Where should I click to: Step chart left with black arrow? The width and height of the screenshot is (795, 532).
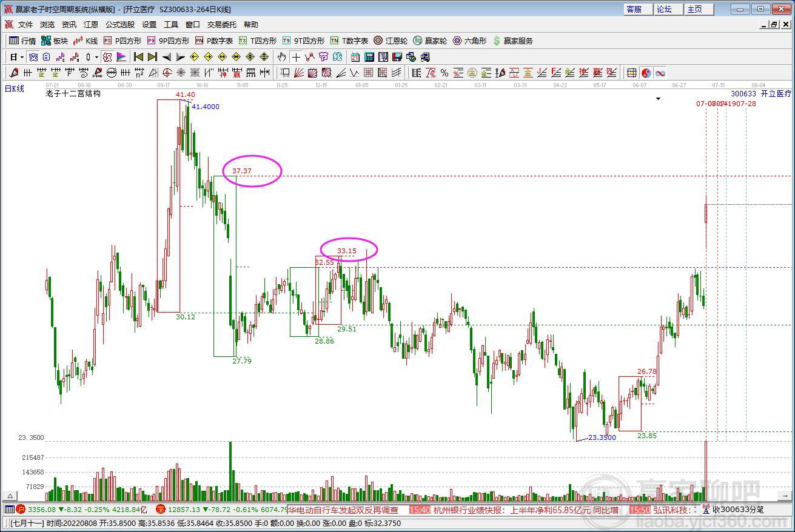[167, 57]
